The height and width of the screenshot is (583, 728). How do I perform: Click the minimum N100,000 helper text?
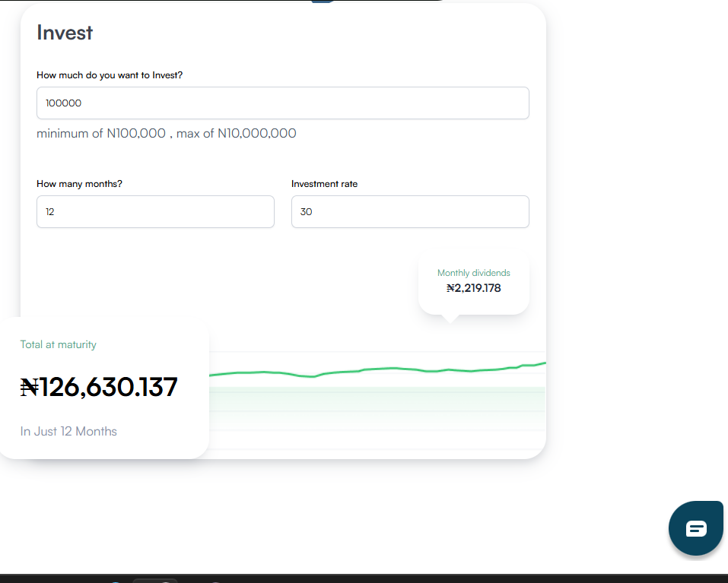pyautogui.click(x=166, y=133)
